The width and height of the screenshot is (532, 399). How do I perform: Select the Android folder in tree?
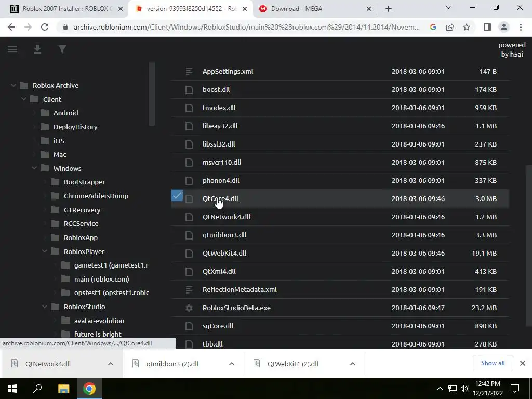point(65,113)
